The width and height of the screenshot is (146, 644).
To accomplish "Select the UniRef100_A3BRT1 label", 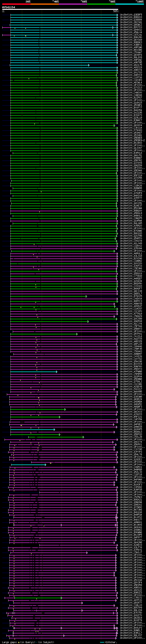I will point(131,45).
